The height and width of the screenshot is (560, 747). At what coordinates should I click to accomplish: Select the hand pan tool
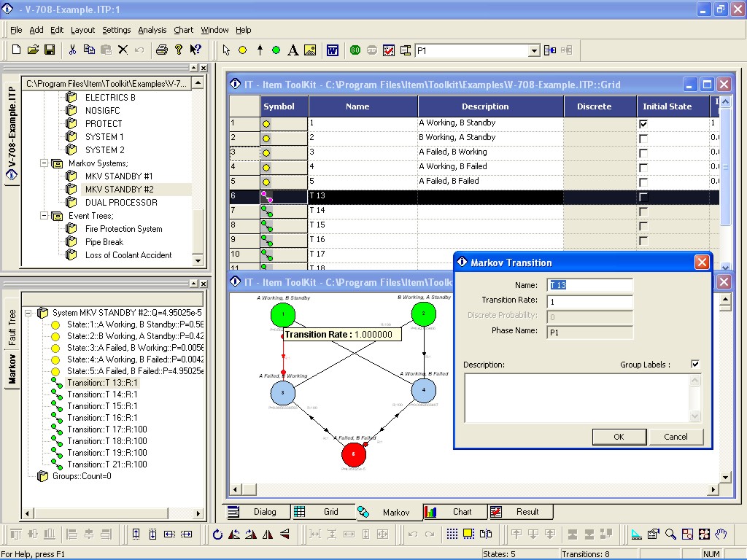(721, 534)
